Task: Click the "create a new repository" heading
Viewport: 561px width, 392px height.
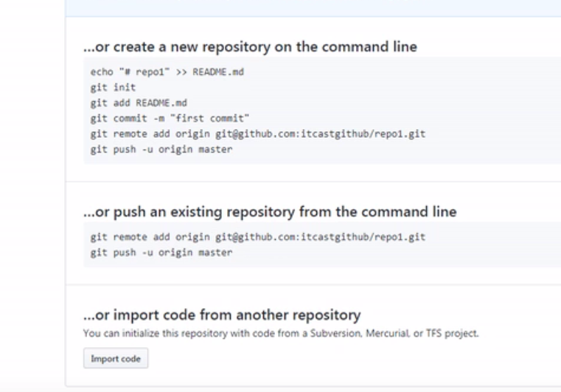Action: [250, 47]
